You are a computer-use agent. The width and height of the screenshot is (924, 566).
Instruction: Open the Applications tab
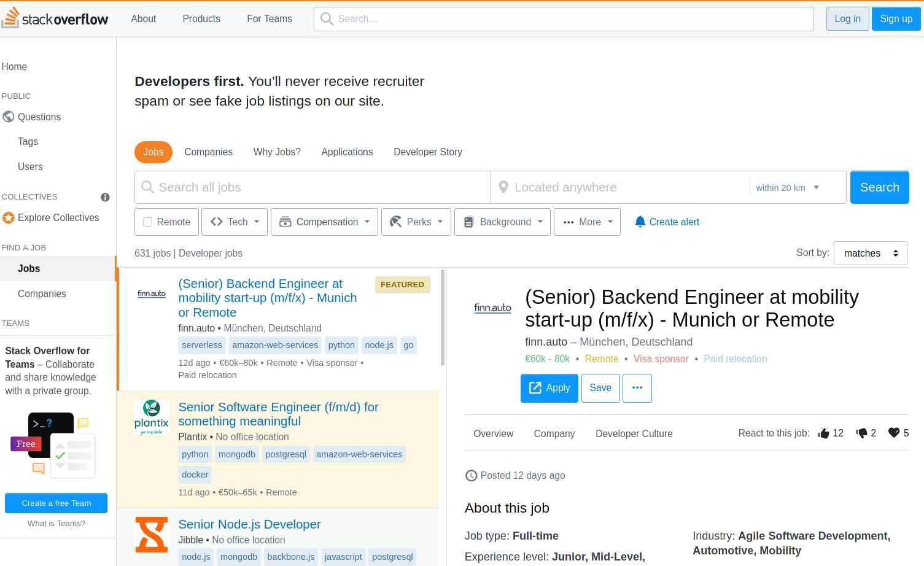pos(347,152)
